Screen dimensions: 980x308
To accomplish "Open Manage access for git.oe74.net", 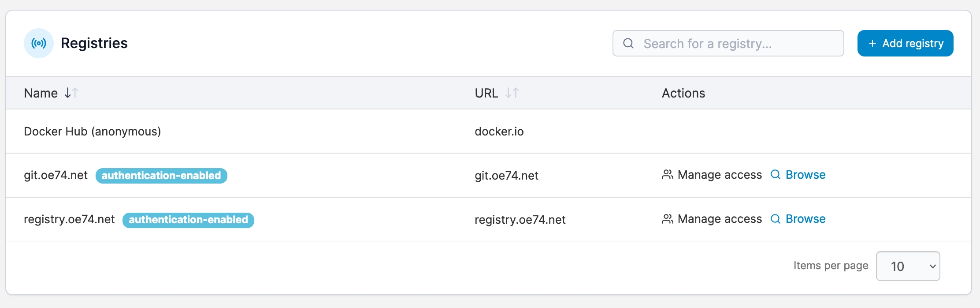I will [x=719, y=175].
